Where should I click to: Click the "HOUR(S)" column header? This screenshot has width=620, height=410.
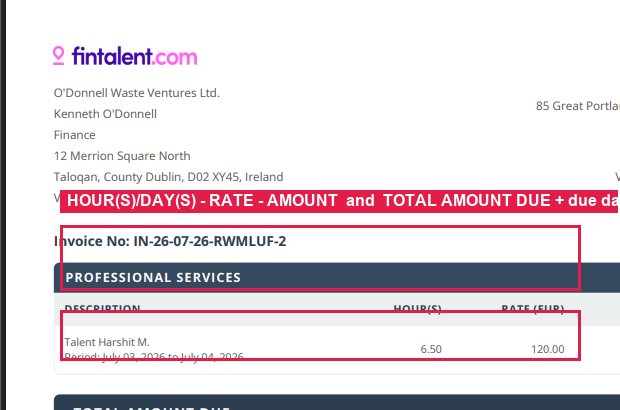point(418,308)
